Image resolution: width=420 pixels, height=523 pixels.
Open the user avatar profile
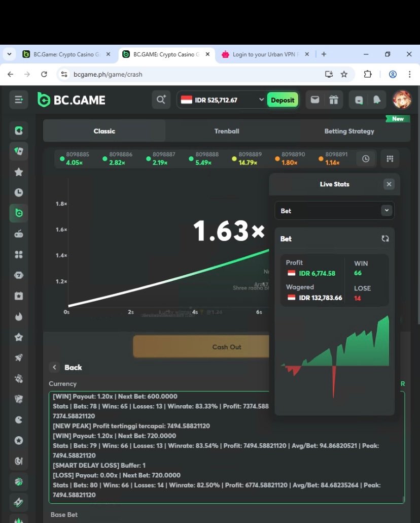[x=402, y=100]
